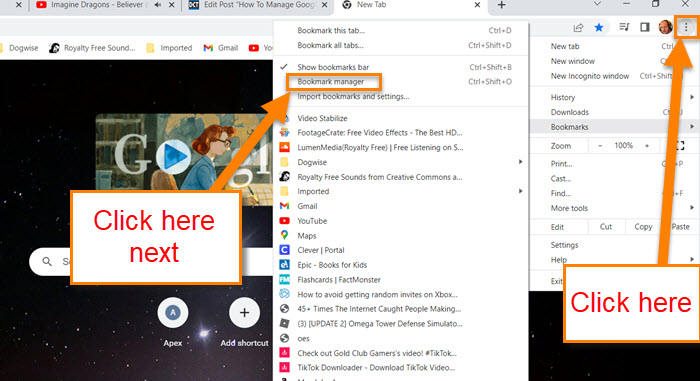The width and height of the screenshot is (700, 381).
Task: Expand the Dogwise bookmark folder submenu
Action: 401,162
